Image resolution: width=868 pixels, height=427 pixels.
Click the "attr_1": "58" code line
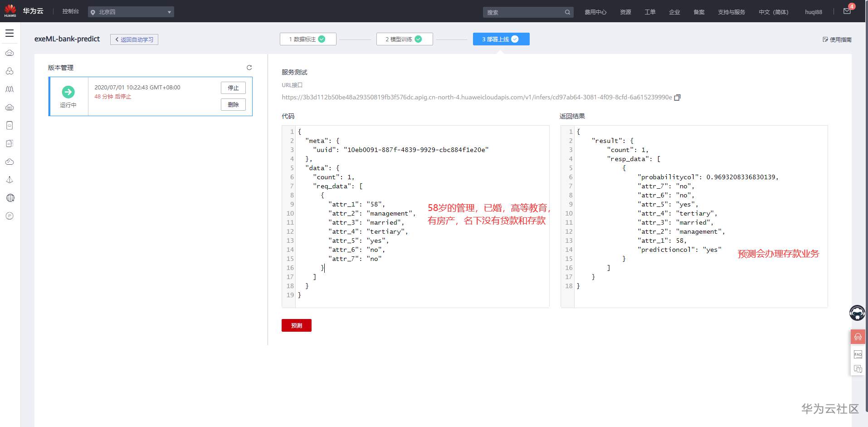click(357, 204)
